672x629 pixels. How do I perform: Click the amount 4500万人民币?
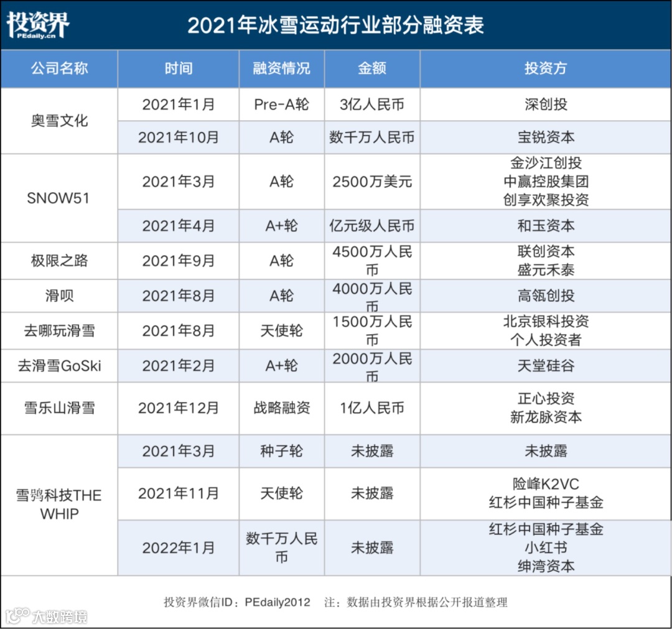(x=372, y=261)
